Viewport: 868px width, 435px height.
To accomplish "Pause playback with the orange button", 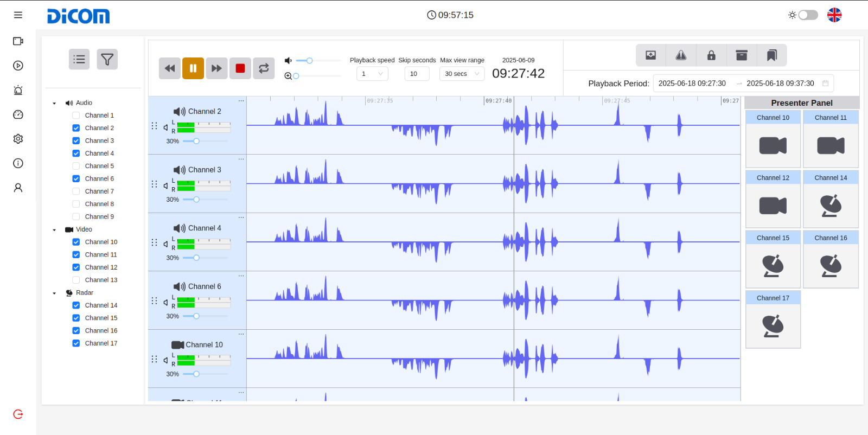I will 193,68.
